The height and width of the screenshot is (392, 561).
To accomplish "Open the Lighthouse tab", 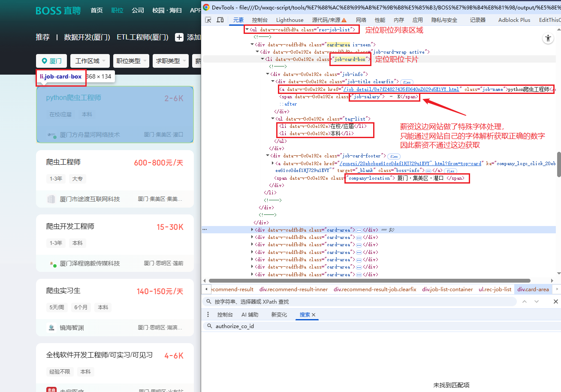I will tap(290, 20).
